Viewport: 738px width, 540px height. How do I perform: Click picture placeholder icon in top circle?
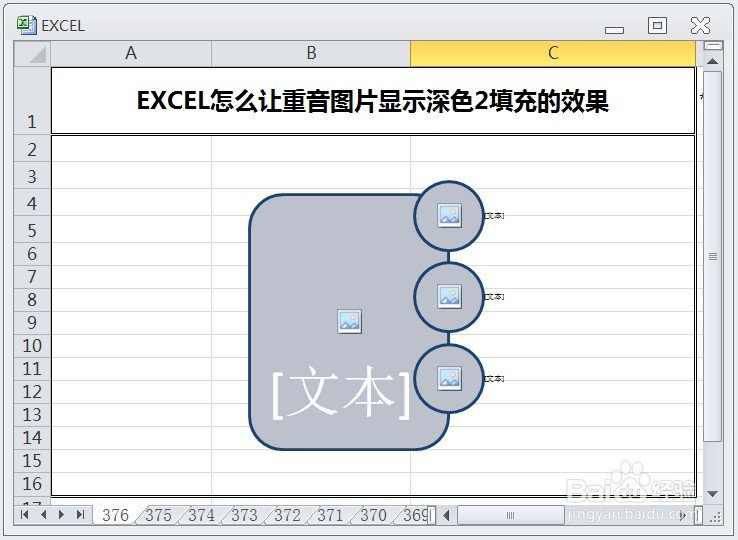449,215
